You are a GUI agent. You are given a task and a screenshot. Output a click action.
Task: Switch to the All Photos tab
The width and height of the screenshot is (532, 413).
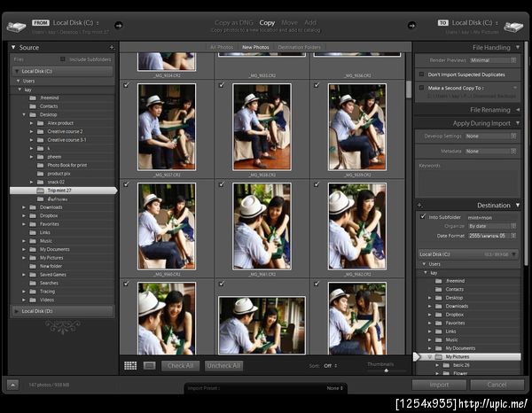pos(222,47)
